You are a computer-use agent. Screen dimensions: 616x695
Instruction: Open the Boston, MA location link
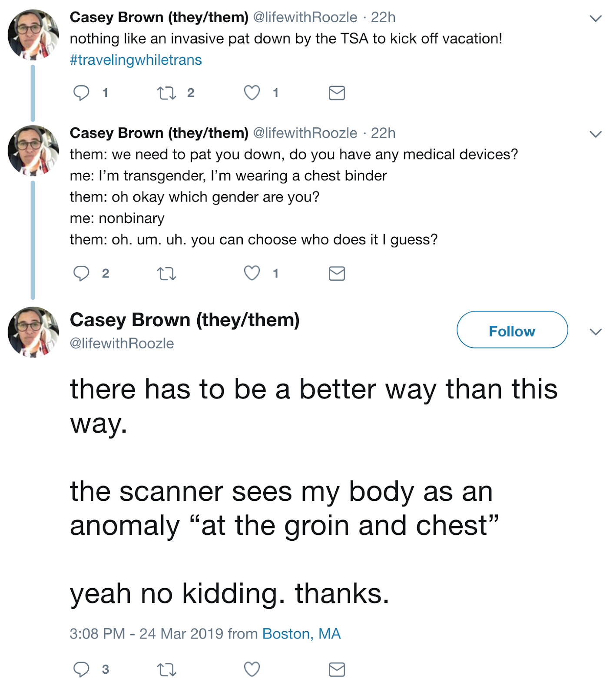tap(301, 634)
